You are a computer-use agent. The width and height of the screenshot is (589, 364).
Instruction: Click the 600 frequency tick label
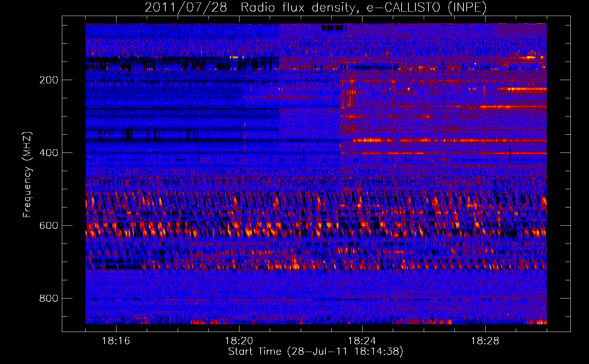(x=49, y=226)
